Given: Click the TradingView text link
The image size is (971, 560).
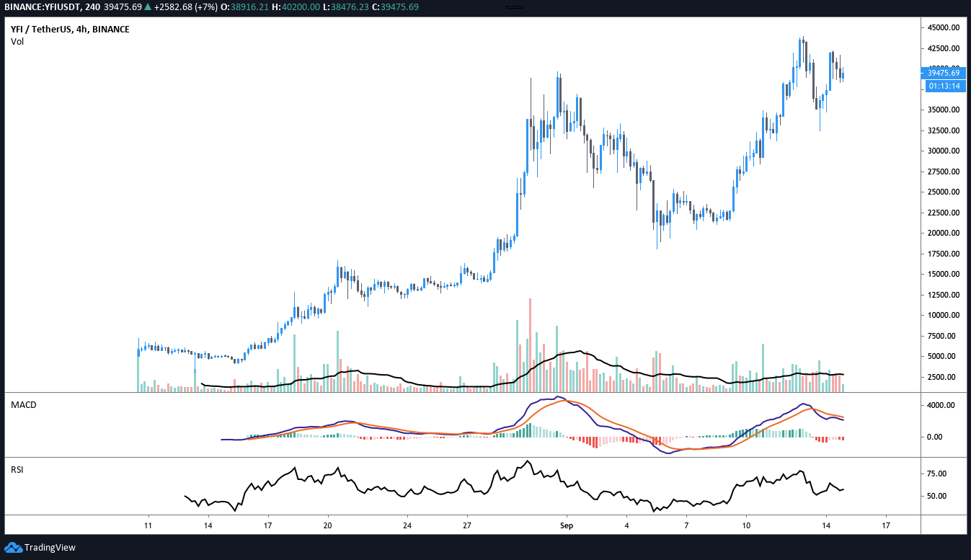Looking at the screenshot, I should point(50,548).
